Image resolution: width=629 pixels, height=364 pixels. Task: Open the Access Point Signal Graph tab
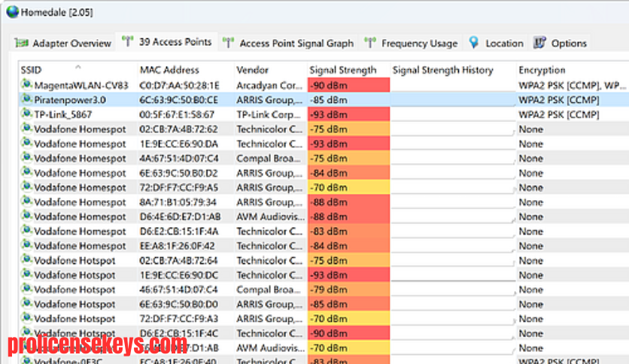tap(289, 43)
